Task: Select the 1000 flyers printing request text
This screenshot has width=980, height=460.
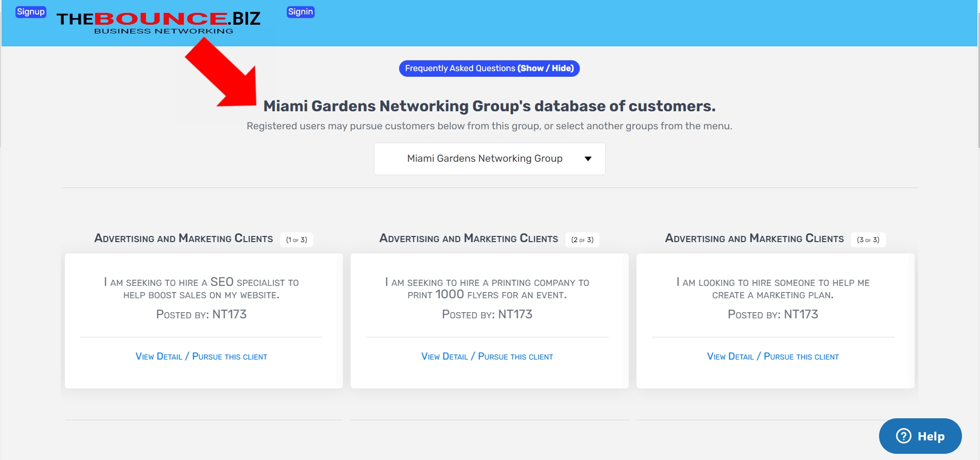Action: pyautogui.click(x=487, y=288)
